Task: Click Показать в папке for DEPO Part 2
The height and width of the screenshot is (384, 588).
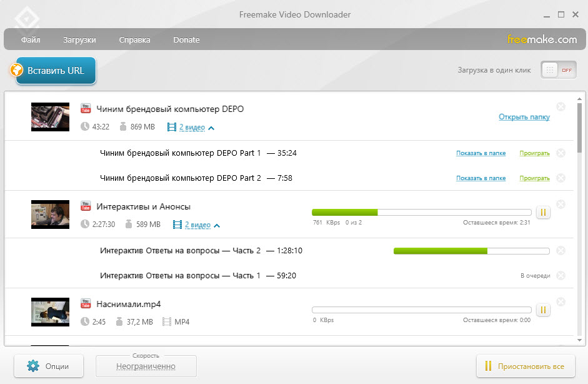Action: 481,178
